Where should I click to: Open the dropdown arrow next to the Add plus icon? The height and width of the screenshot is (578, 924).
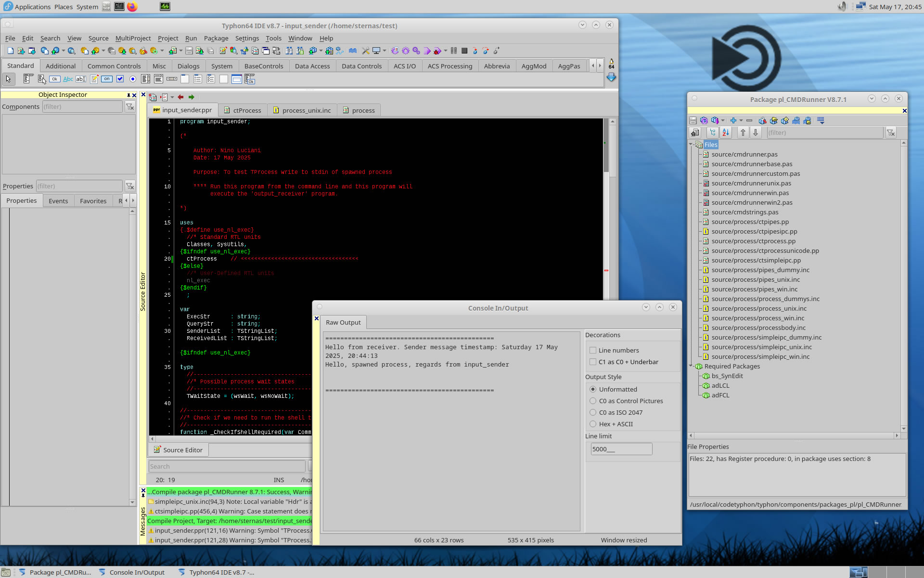coord(741,120)
